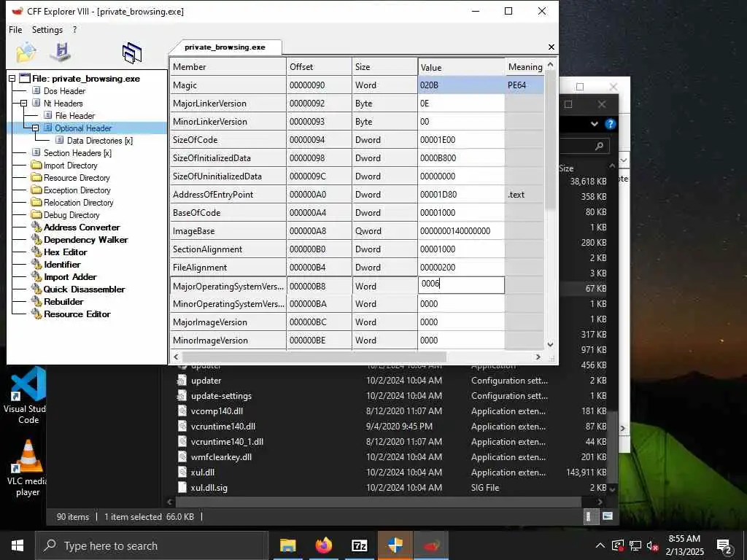Select Dos Header in the tree

tap(64, 91)
